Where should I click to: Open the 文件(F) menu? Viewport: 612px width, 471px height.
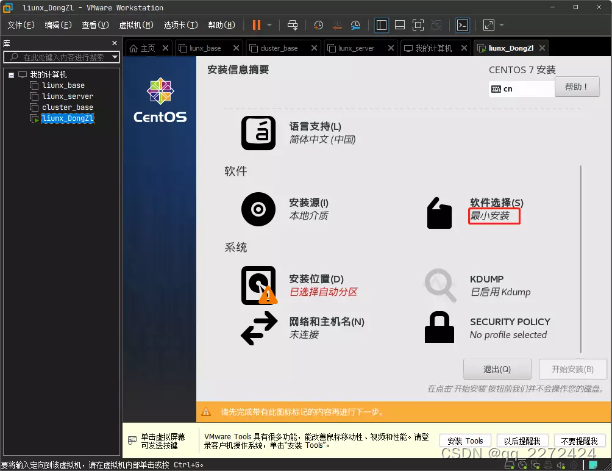(21, 25)
